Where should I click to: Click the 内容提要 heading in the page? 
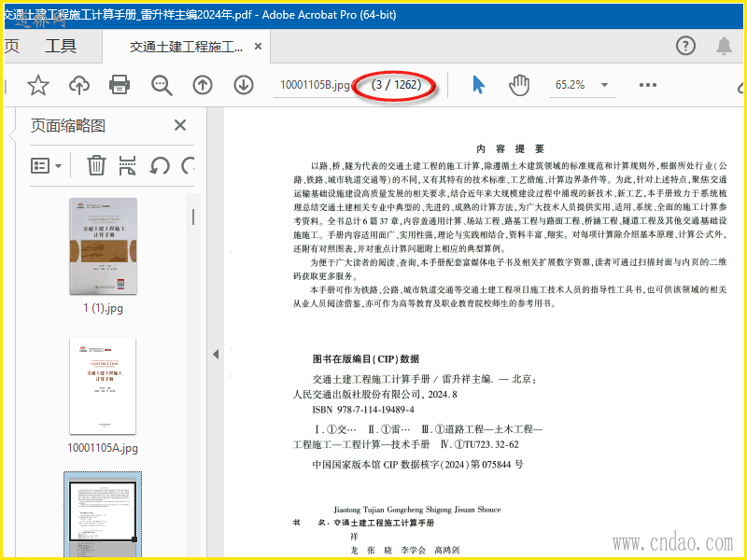[x=510, y=149]
